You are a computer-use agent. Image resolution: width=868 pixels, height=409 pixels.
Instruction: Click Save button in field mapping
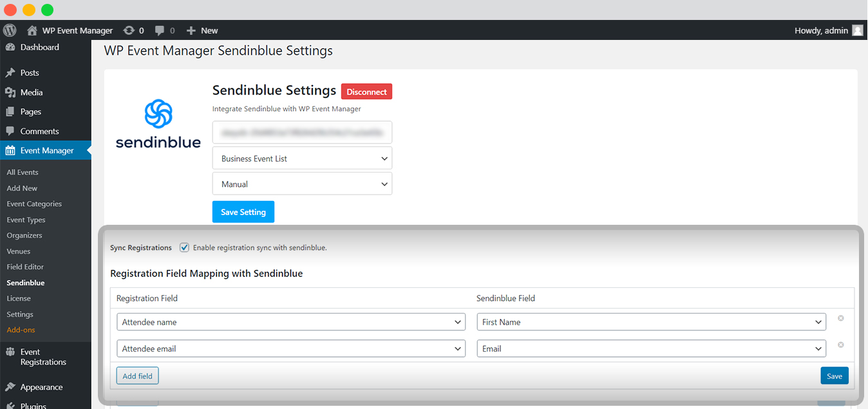point(835,376)
